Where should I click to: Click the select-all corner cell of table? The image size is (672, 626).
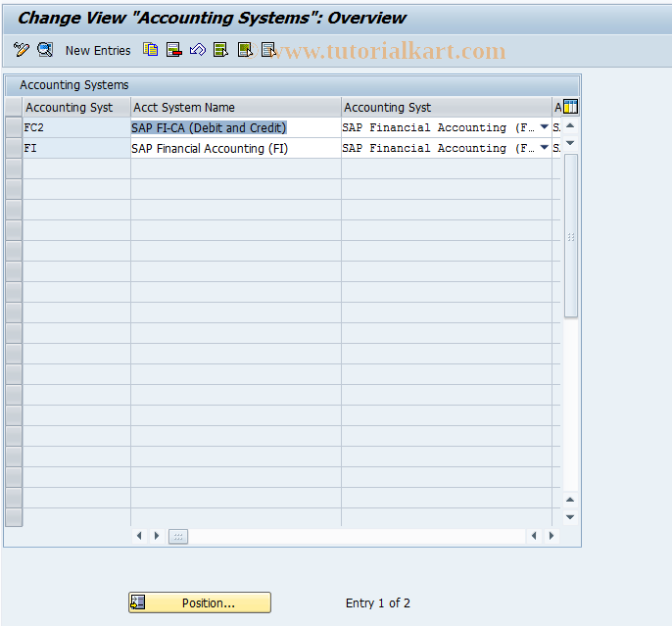[14, 107]
